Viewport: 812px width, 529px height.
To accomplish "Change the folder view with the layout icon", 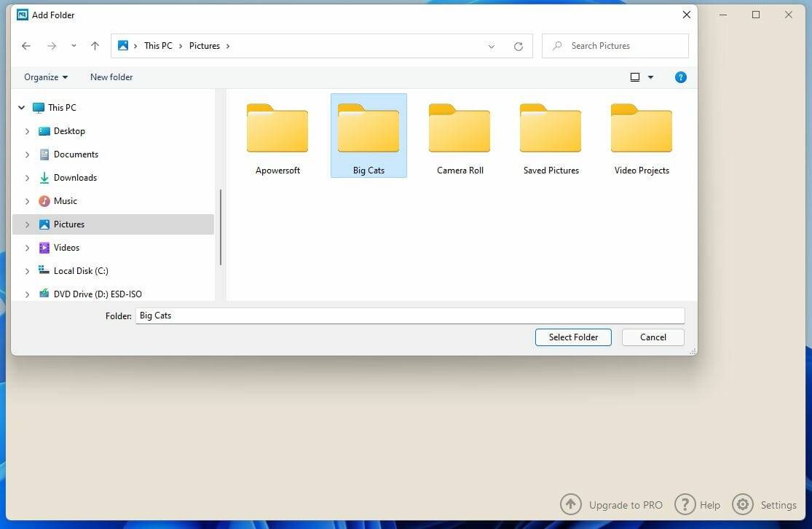I will pyautogui.click(x=634, y=77).
